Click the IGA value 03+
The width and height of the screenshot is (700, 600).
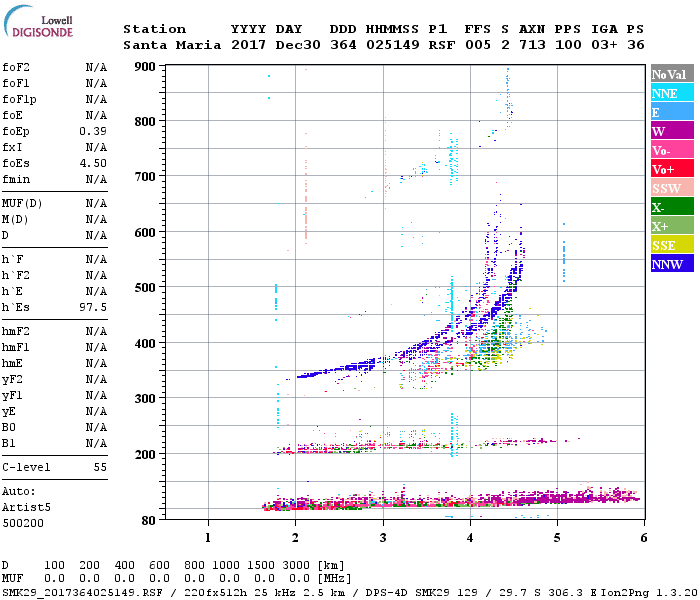click(x=604, y=45)
